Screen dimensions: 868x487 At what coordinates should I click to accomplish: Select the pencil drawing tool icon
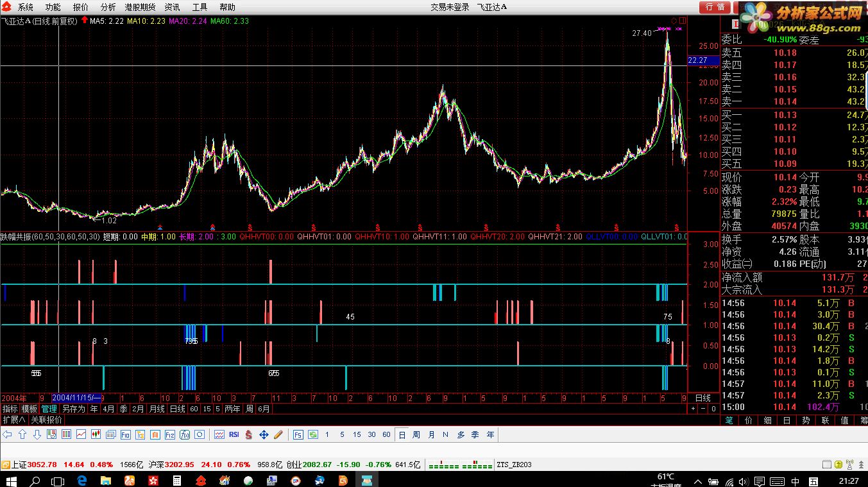278,434
